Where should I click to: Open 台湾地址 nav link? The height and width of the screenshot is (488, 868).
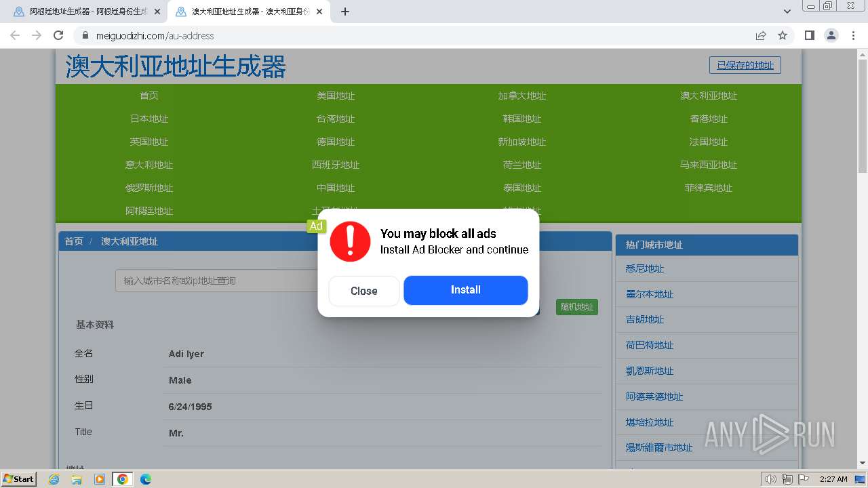pos(336,119)
